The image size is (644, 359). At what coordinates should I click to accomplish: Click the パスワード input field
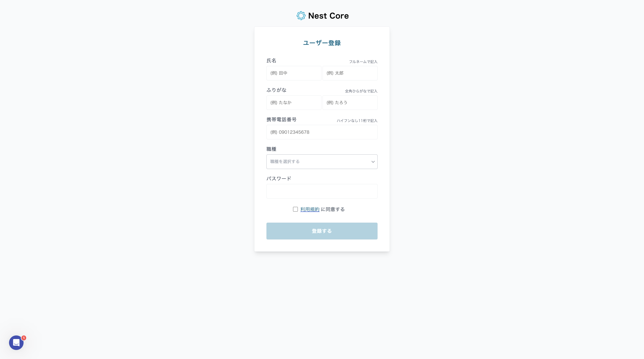[x=322, y=191]
